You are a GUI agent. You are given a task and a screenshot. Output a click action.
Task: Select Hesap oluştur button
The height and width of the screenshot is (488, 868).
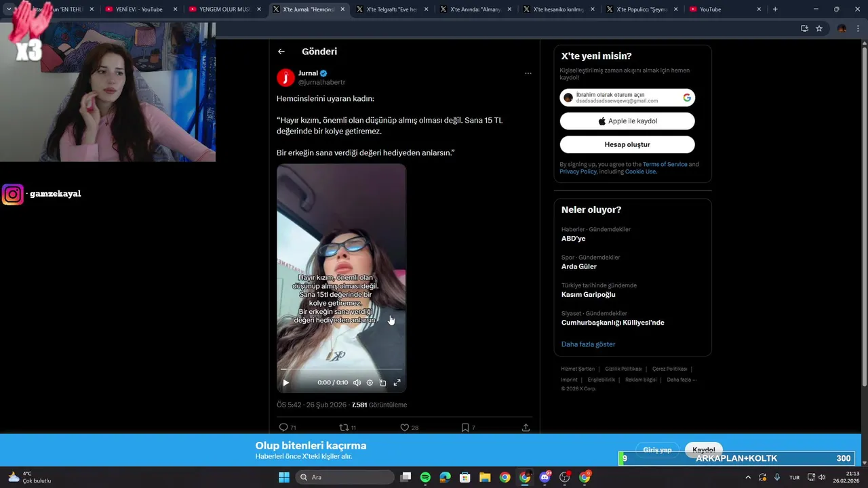(627, 144)
